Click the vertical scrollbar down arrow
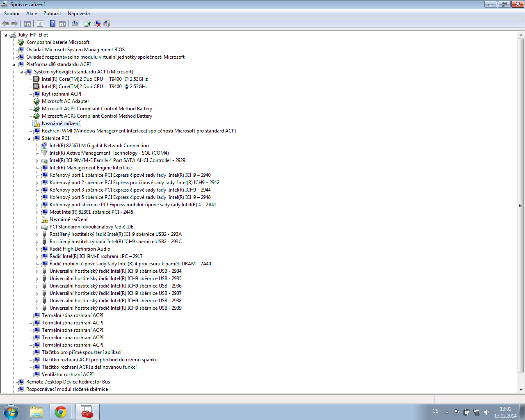The width and height of the screenshot is (525, 420). point(521,390)
